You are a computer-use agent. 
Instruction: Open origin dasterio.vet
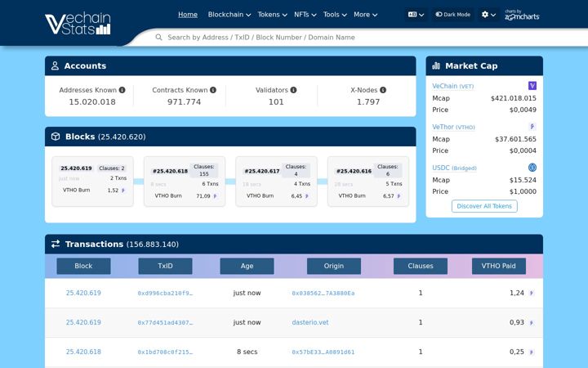click(x=310, y=322)
